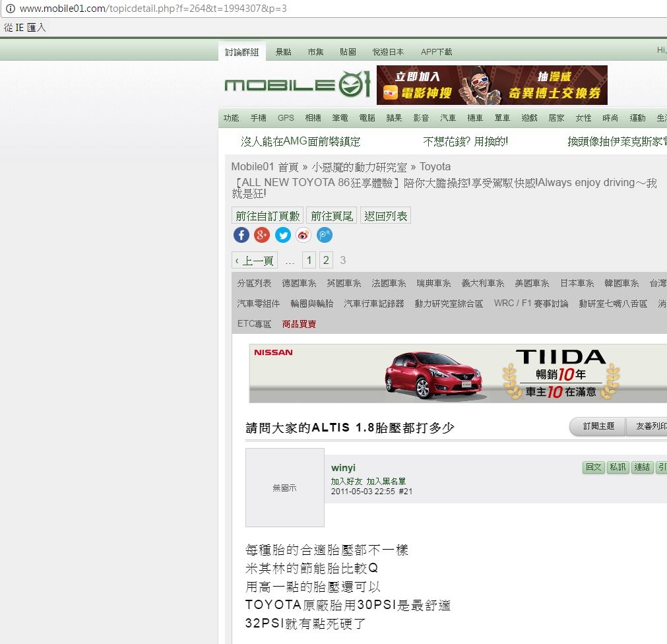
Task: Share the thread on Weibo
Action: tap(303, 235)
